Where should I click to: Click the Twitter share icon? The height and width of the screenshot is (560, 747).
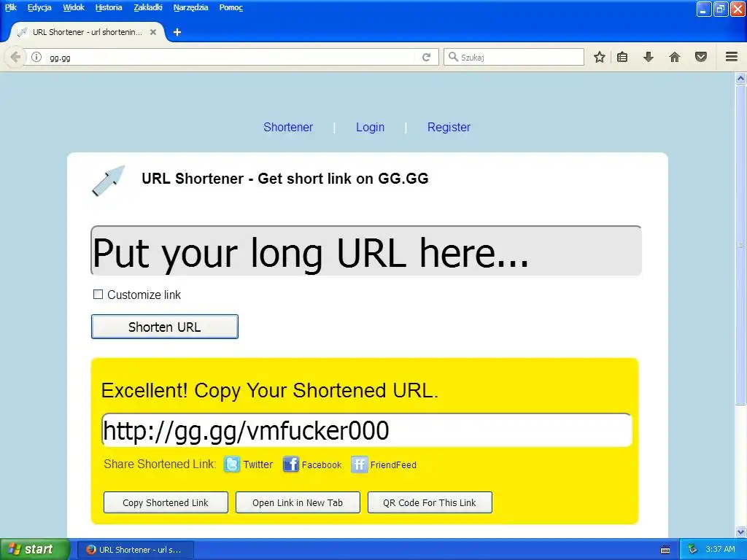pyautogui.click(x=232, y=464)
